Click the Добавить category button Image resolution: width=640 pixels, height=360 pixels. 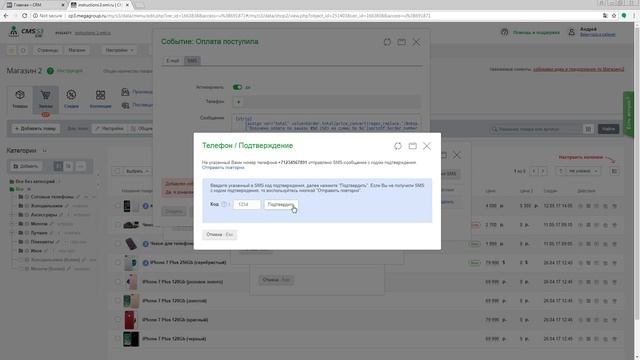pyautogui.click(x=26, y=167)
